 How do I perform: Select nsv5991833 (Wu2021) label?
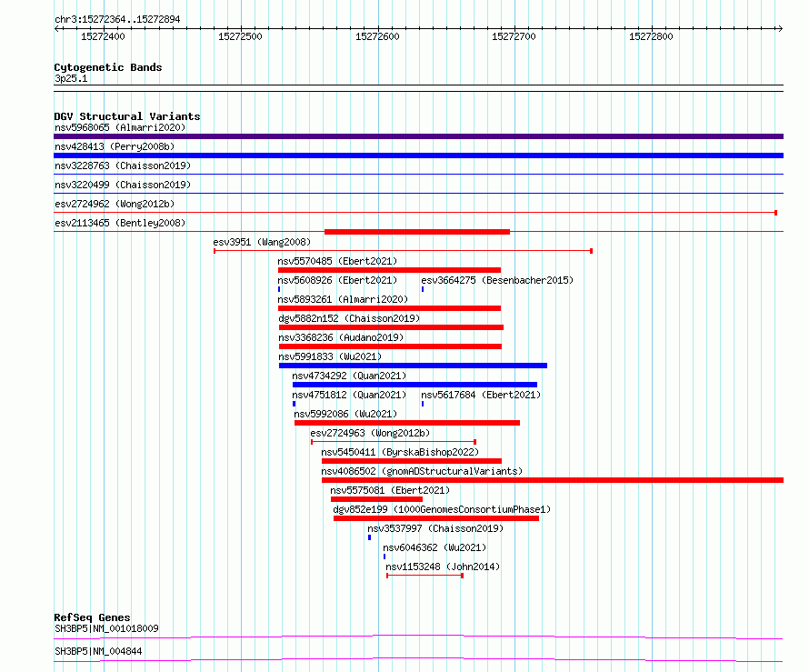pos(330,356)
